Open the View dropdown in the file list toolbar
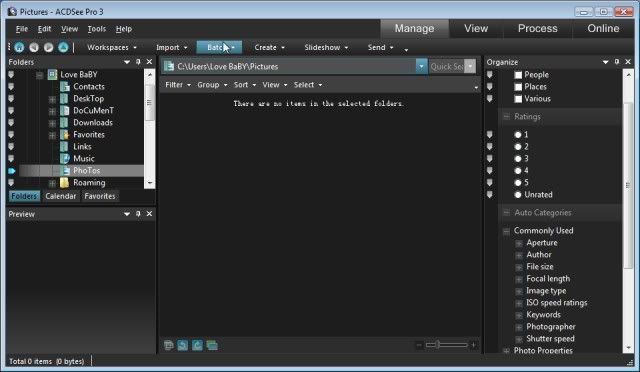The image size is (640, 372). 275,85
